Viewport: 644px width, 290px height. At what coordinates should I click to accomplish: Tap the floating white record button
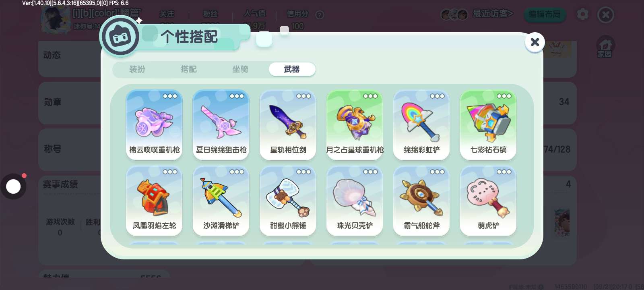pyautogui.click(x=13, y=186)
